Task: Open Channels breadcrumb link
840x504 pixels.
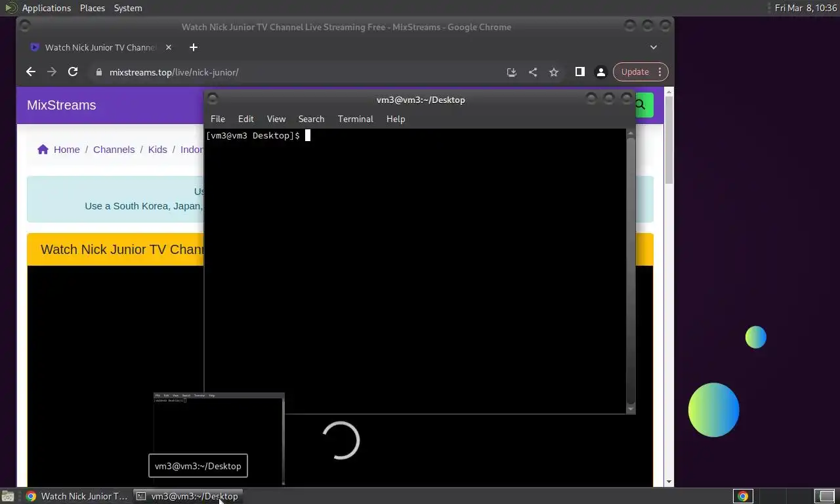Action: click(x=114, y=150)
